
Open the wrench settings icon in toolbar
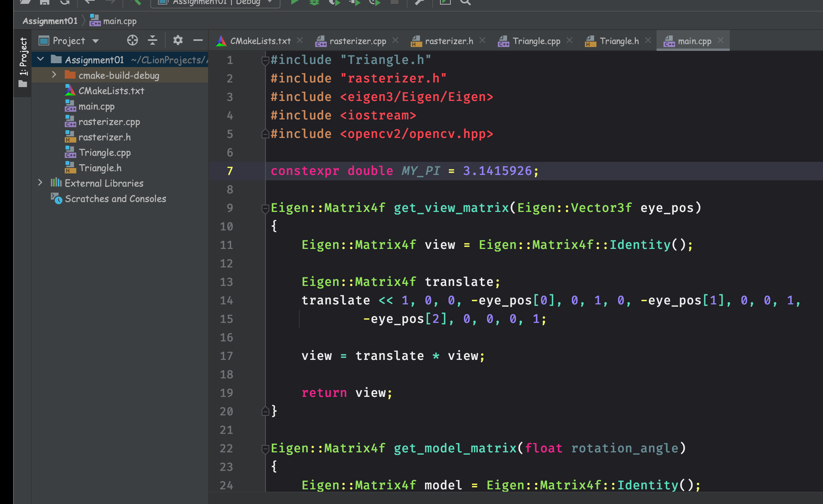click(x=420, y=2)
